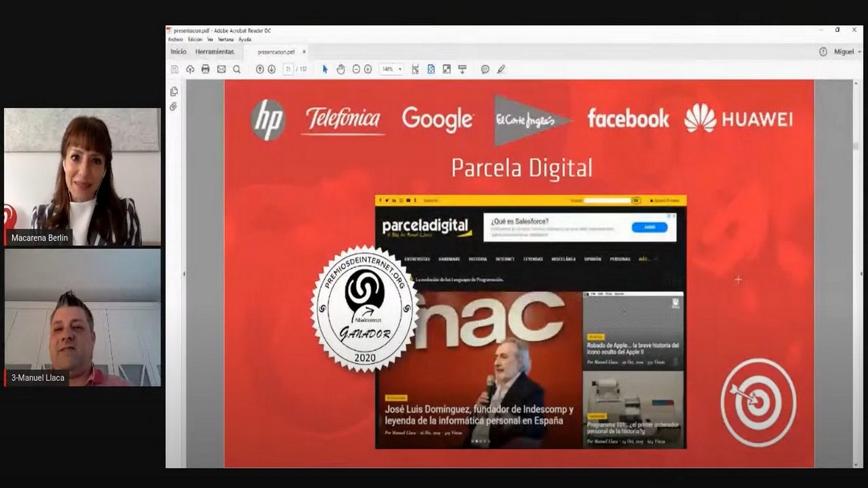
Task: Go to previous page with up arrow
Action: tap(260, 69)
